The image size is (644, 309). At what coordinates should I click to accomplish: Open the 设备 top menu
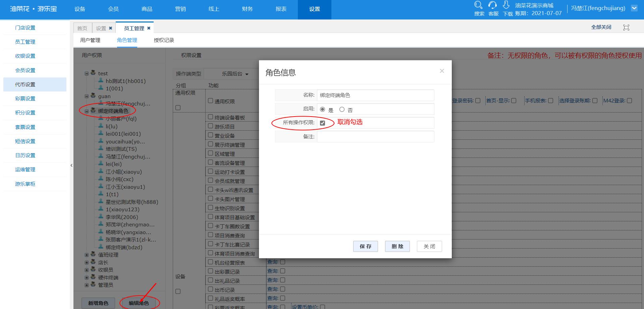[x=80, y=9]
